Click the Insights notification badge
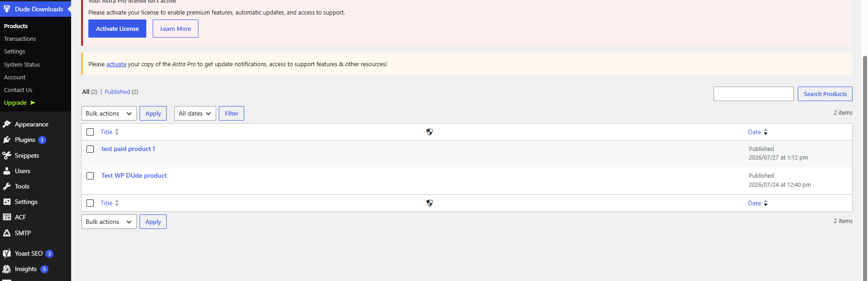This screenshot has height=281, width=868. [44, 269]
